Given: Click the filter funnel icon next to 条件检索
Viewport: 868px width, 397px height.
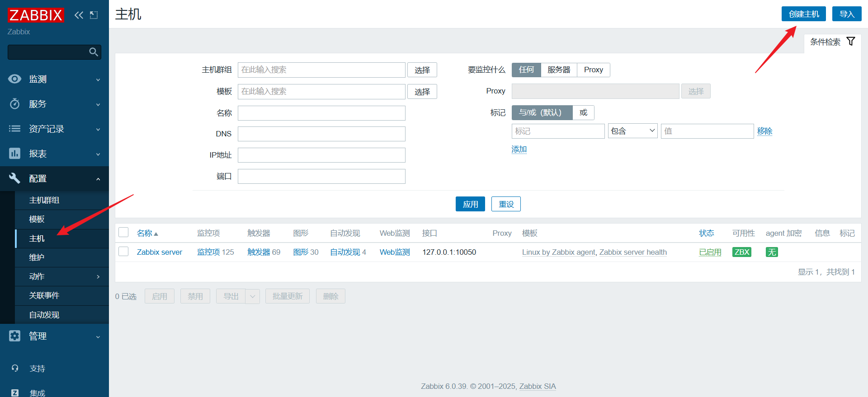Looking at the screenshot, I should 850,42.
